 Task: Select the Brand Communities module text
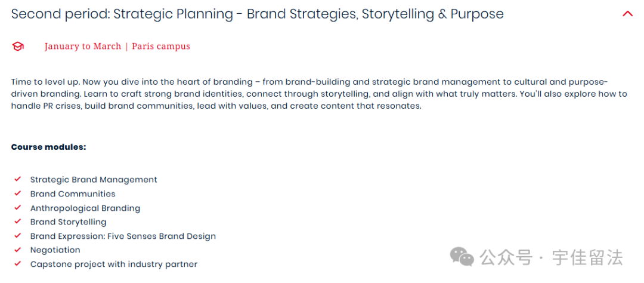(73, 193)
